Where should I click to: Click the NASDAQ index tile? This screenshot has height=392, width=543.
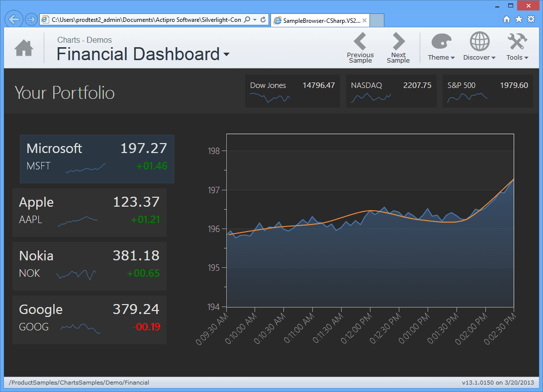pos(391,91)
